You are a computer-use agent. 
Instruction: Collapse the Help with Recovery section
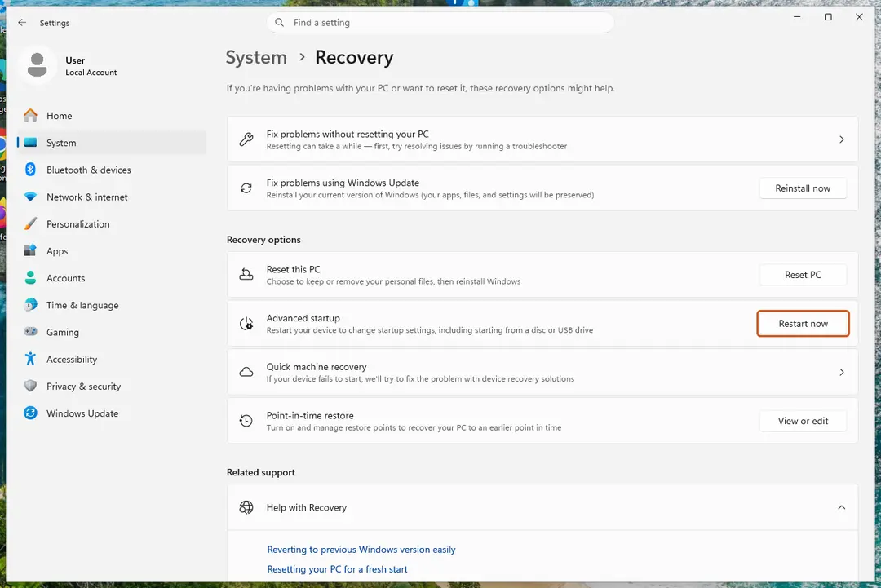tap(841, 507)
